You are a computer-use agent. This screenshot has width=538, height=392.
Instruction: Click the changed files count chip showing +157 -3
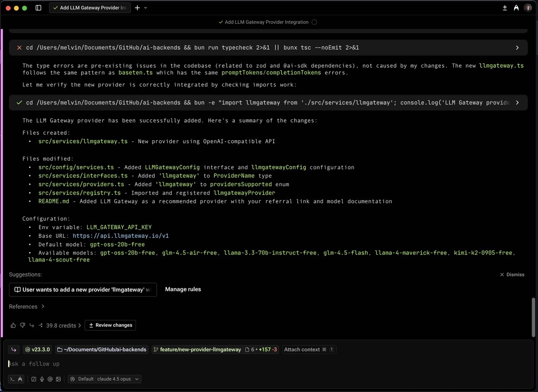pyautogui.click(x=262, y=349)
